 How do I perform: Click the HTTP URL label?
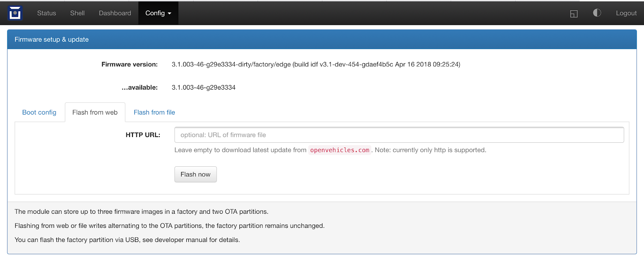click(143, 135)
